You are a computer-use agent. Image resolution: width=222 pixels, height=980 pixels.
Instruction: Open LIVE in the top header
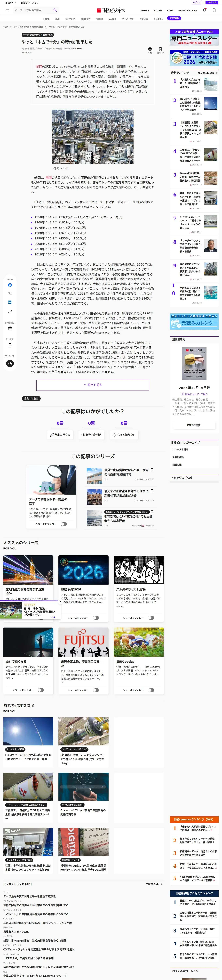pos(170,11)
